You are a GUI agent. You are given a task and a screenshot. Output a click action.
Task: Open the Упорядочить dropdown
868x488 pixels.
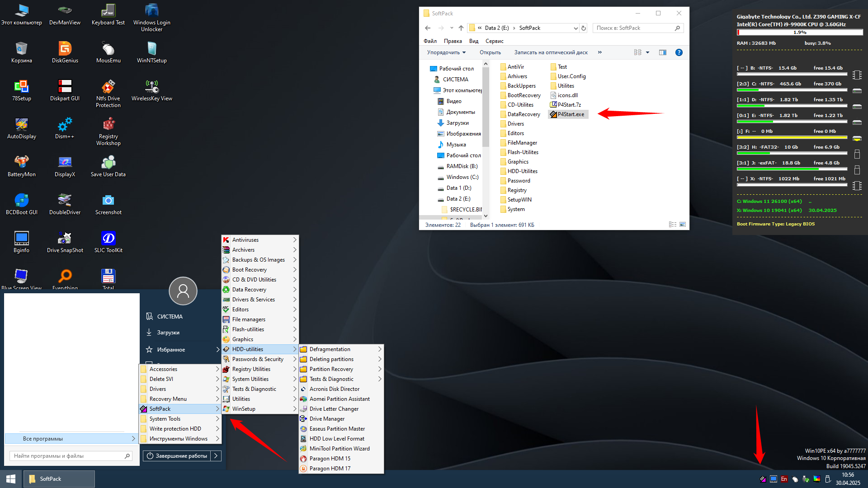pos(446,52)
